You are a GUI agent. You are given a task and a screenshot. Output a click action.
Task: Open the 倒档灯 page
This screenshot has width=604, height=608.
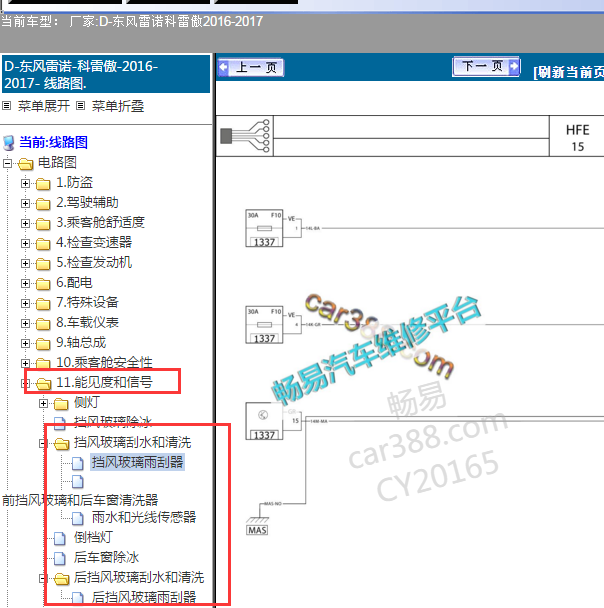point(93,537)
